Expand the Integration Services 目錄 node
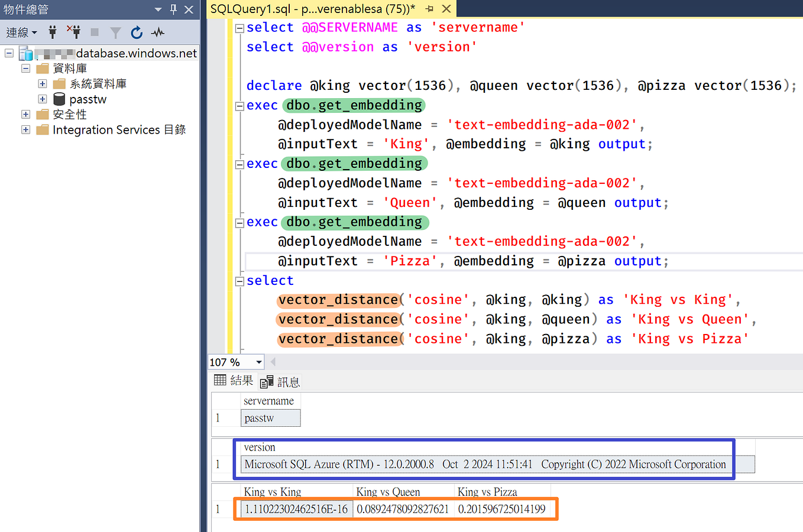The image size is (803, 532). pyautogui.click(x=25, y=129)
